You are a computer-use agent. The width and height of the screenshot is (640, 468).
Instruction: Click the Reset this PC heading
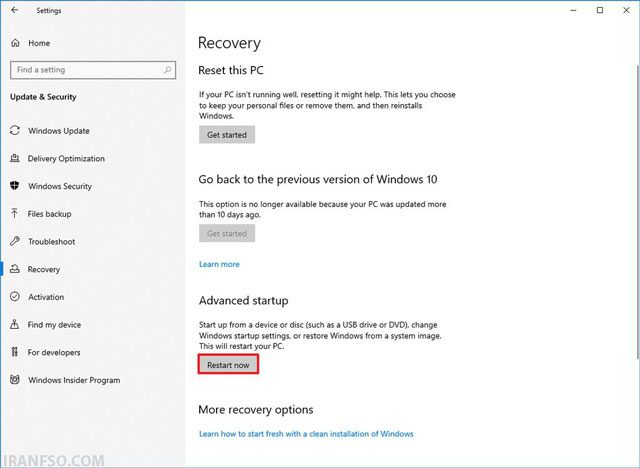tap(231, 70)
